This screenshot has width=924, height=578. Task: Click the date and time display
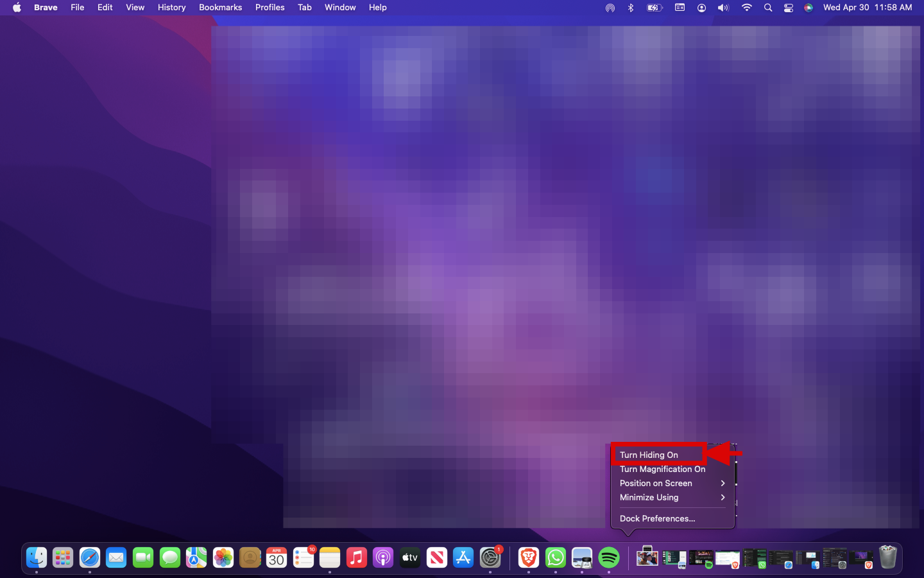coord(867,8)
